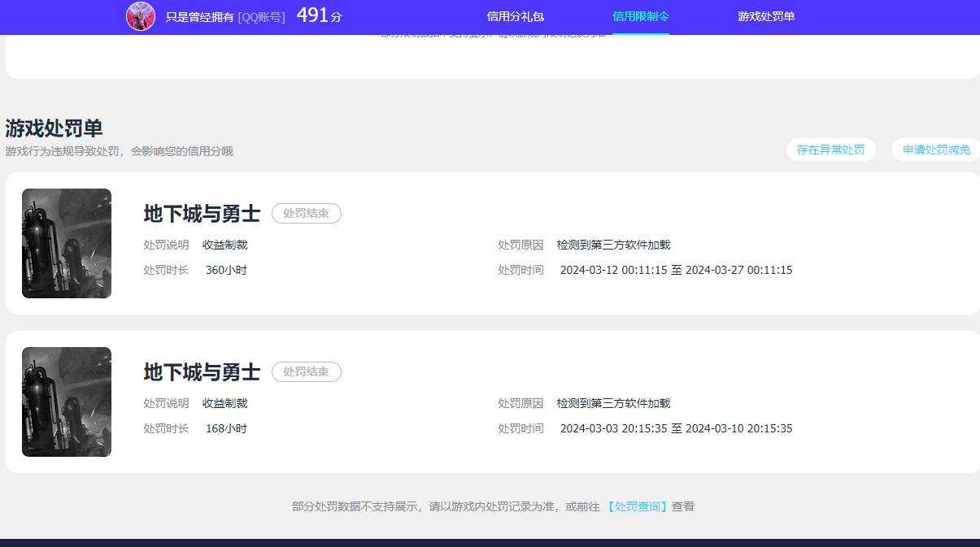Click the [QQ账号] label
Image resolution: width=980 pixels, height=547 pixels.
point(261,16)
